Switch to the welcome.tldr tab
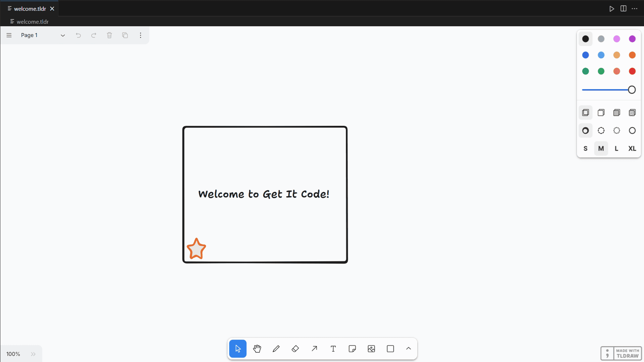 point(30,9)
